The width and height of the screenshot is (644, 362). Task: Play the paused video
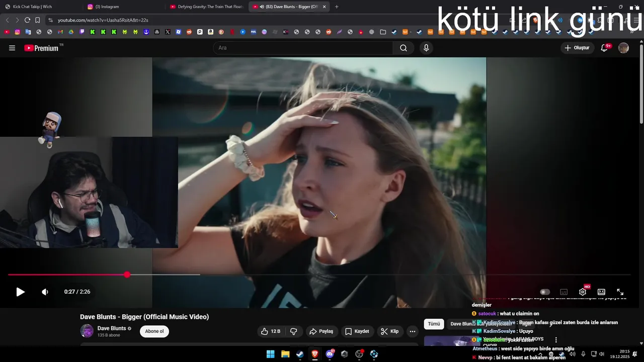click(20, 292)
